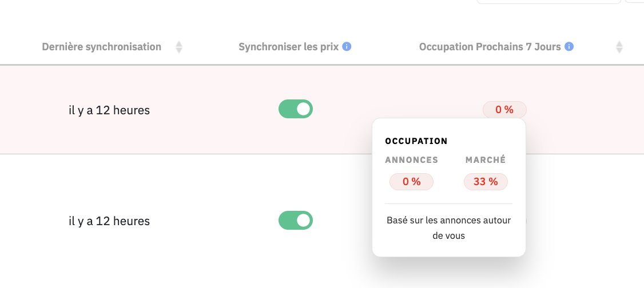Click the 0 % occupancy badge in the first row

point(504,110)
